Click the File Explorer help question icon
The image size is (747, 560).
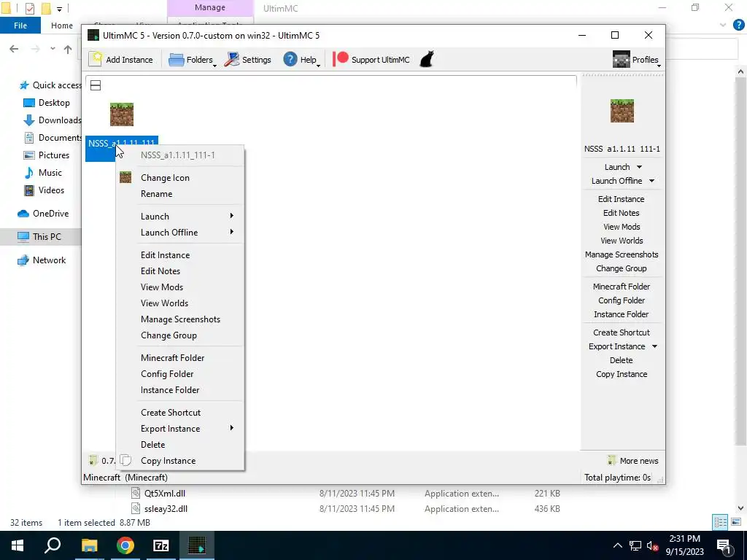coord(738,25)
